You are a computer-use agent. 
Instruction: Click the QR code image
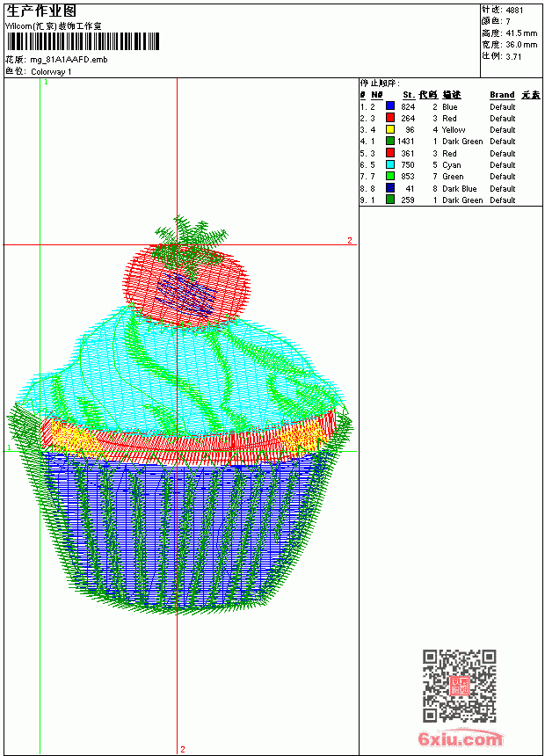pyautogui.click(x=460, y=686)
